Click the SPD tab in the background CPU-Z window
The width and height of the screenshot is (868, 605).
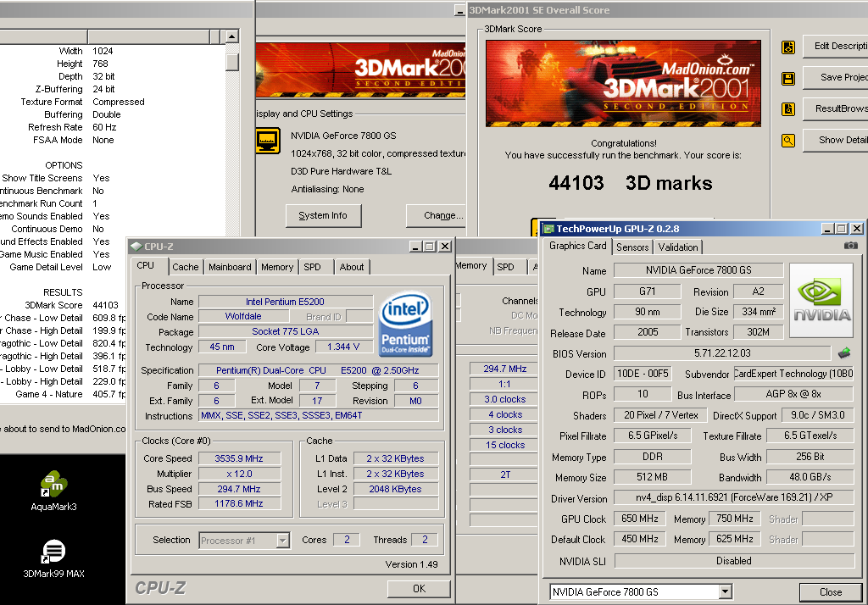(x=505, y=267)
